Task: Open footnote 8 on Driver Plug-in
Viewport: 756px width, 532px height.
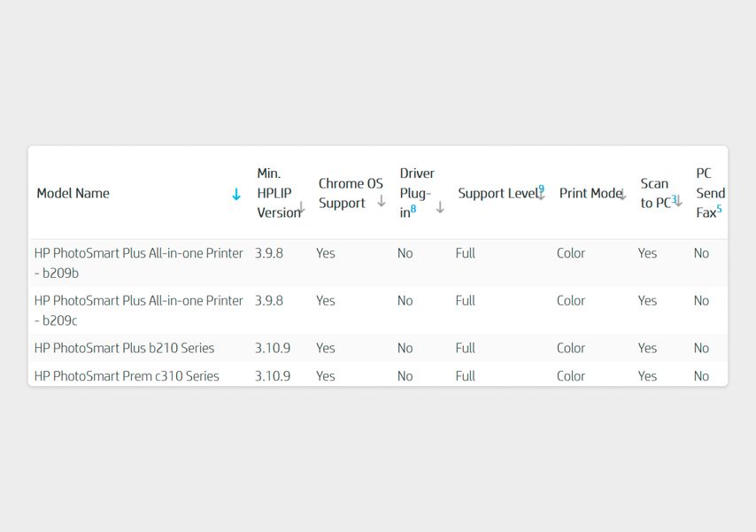Action: (413, 209)
